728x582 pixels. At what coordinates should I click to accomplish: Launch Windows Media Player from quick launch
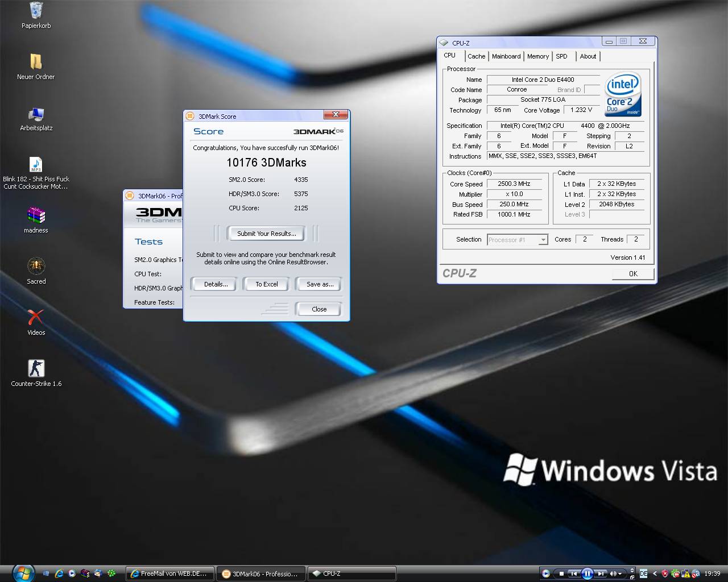coord(72,573)
